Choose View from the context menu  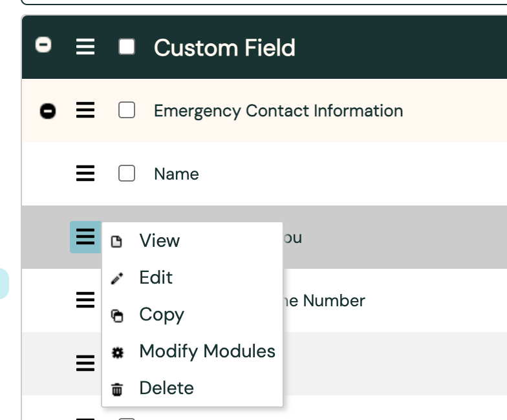click(159, 240)
